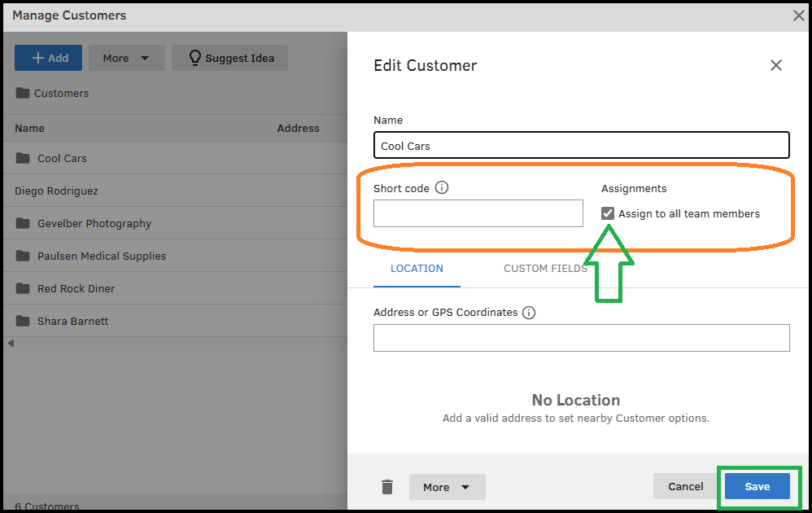Click the info icon next to Address or GPS Coordinates
This screenshot has height=513, width=812.
pos(530,312)
